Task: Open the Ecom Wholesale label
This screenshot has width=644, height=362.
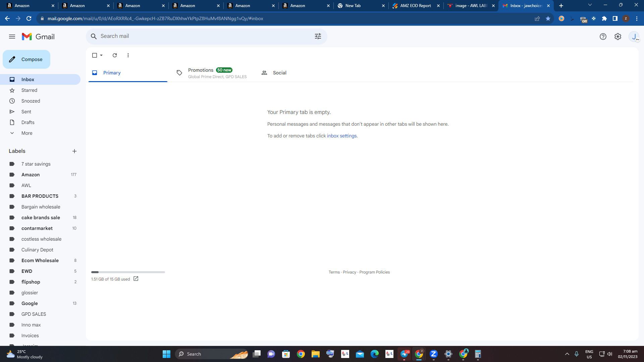Action: pos(40,260)
